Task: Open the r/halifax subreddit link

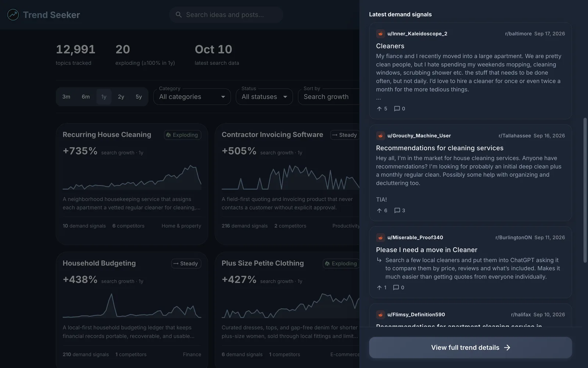Action: (x=521, y=314)
